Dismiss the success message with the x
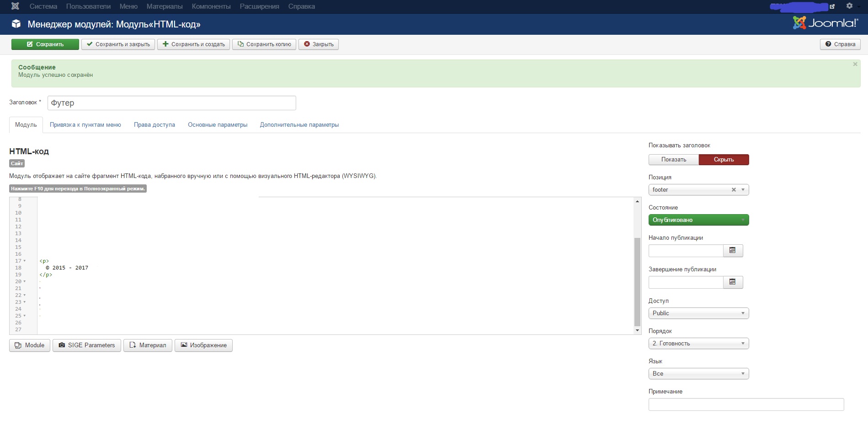 (855, 65)
